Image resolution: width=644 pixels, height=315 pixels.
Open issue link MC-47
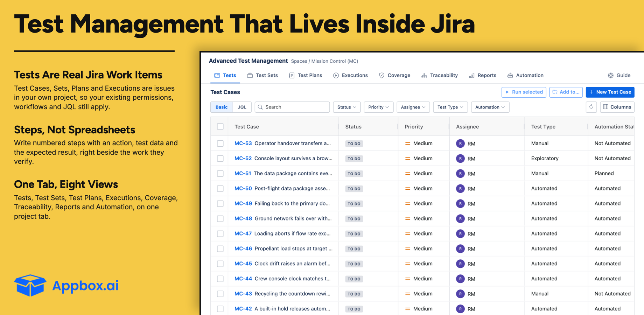(243, 233)
